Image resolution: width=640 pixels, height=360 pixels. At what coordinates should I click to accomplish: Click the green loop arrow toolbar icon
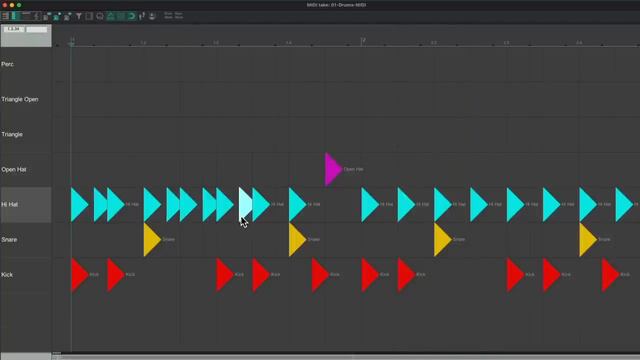click(x=131, y=16)
